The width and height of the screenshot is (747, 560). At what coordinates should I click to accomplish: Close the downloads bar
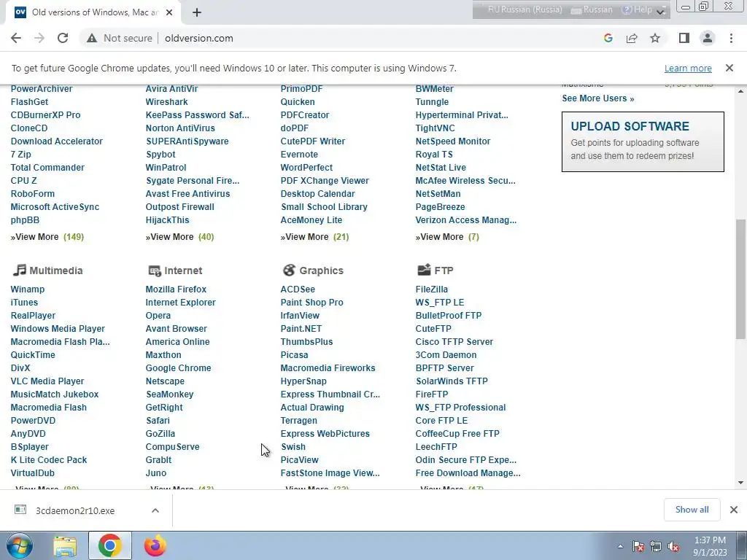pyautogui.click(x=734, y=510)
